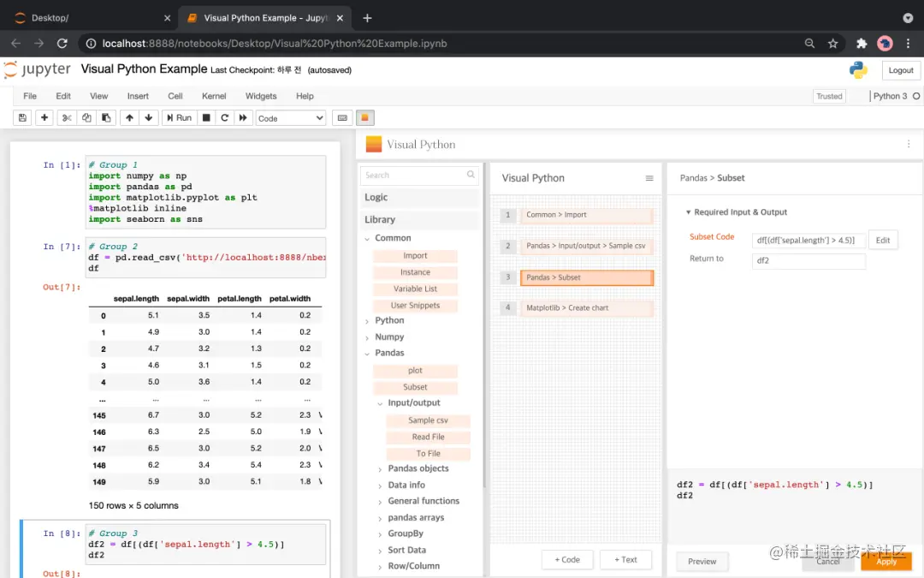Click the Subset Code input field
The width and height of the screenshot is (924, 578).
coord(808,241)
